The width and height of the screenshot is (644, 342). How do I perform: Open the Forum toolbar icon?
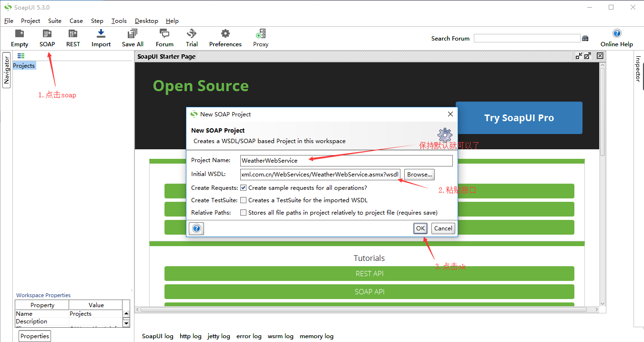[164, 38]
